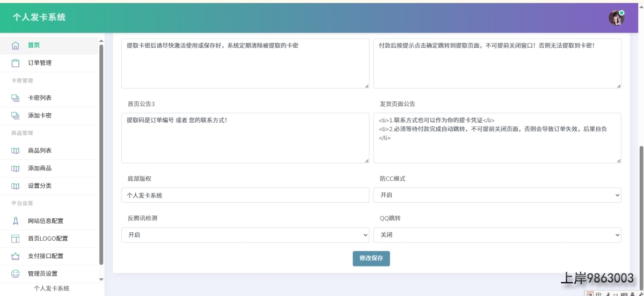Open the 防CC模式 dropdown

click(497, 195)
